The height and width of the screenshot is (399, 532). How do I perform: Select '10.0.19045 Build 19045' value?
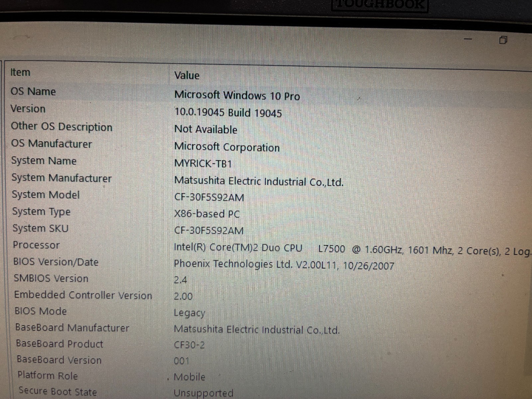click(228, 113)
